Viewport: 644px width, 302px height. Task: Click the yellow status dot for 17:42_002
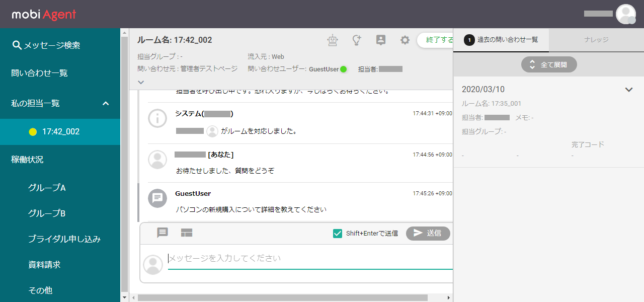click(33, 132)
